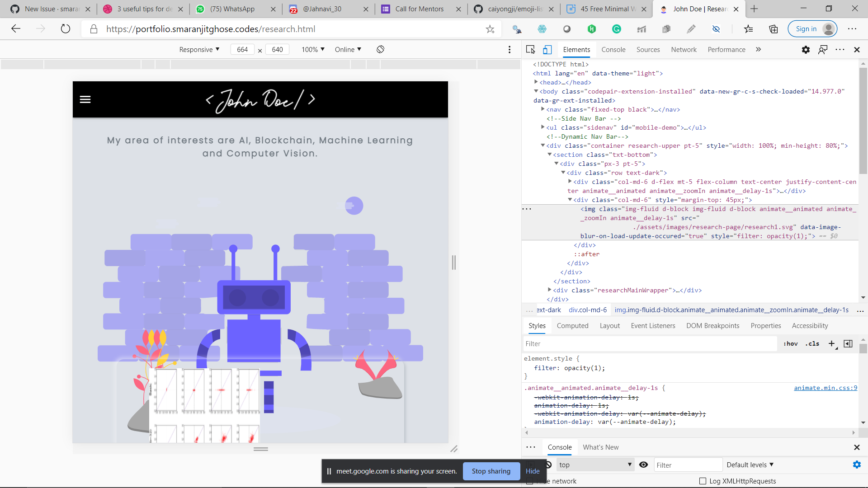Open the Responsive device dropdown

[x=199, y=49]
